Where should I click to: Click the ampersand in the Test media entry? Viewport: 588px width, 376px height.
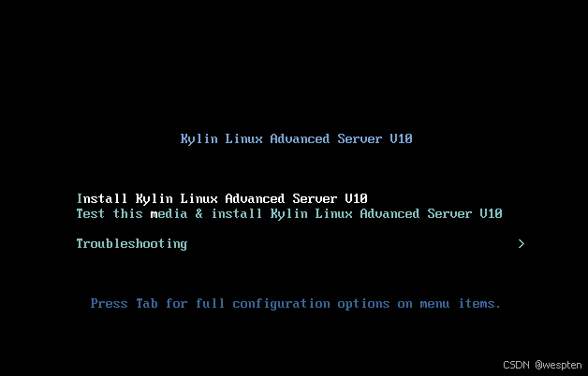click(198, 214)
